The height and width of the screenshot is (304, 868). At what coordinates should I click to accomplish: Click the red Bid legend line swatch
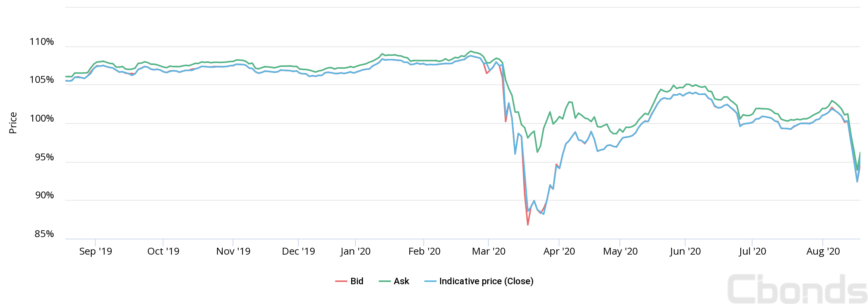[x=341, y=281]
